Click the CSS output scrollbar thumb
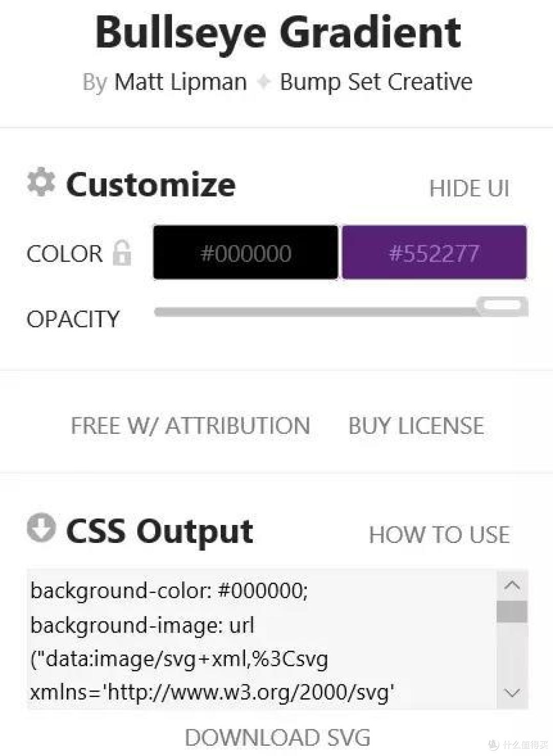 pyautogui.click(x=512, y=612)
